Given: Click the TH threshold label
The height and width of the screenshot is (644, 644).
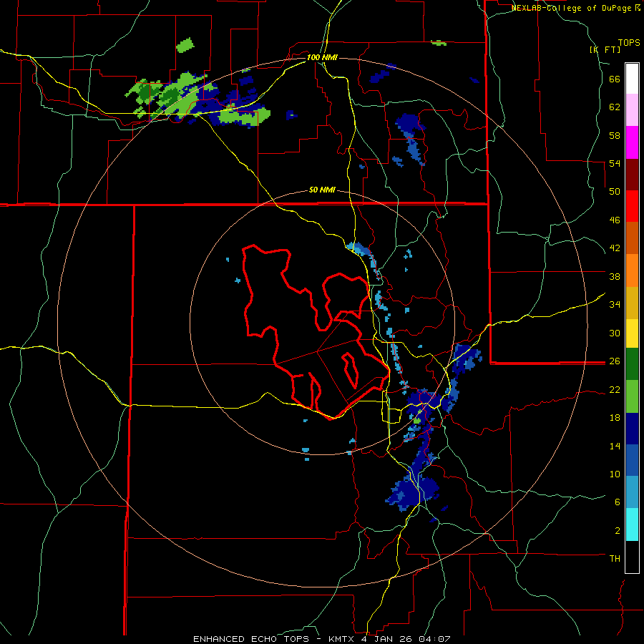Looking at the screenshot, I should [615, 559].
